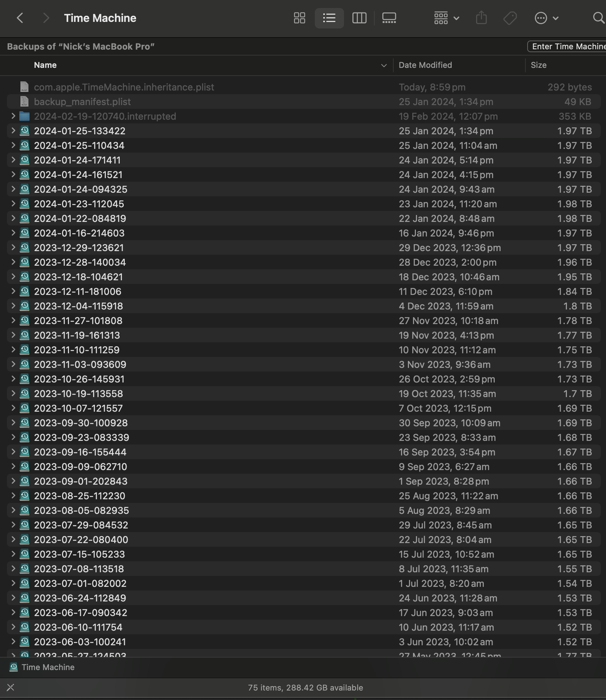Toggle sort direction chevron in Name header

point(384,65)
